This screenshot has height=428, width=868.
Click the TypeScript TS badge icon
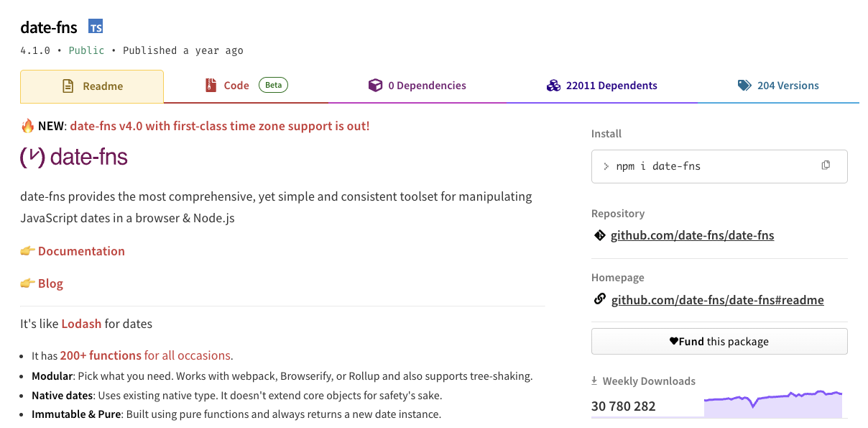96,27
